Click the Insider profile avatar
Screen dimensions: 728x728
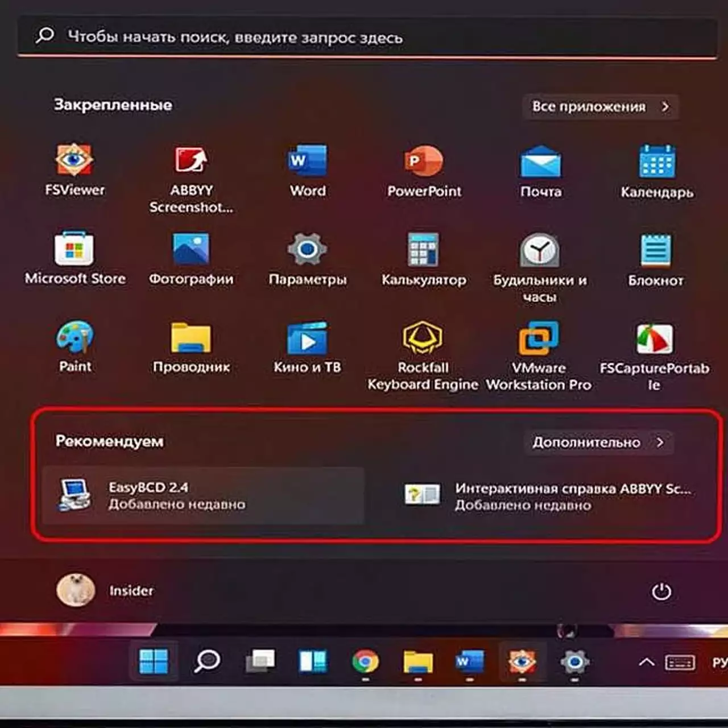tap(75, 590)
